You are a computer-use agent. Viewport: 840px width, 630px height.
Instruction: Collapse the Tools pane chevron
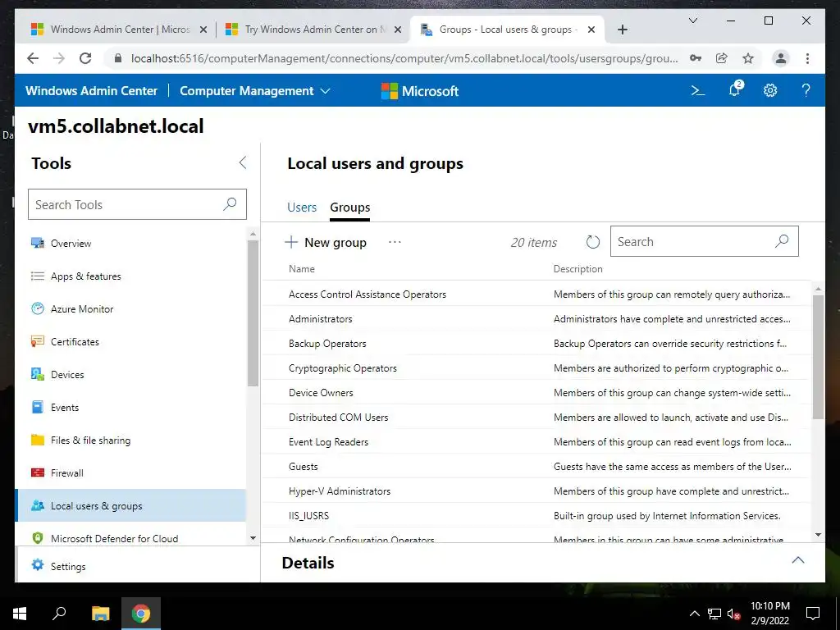(243, 163)
